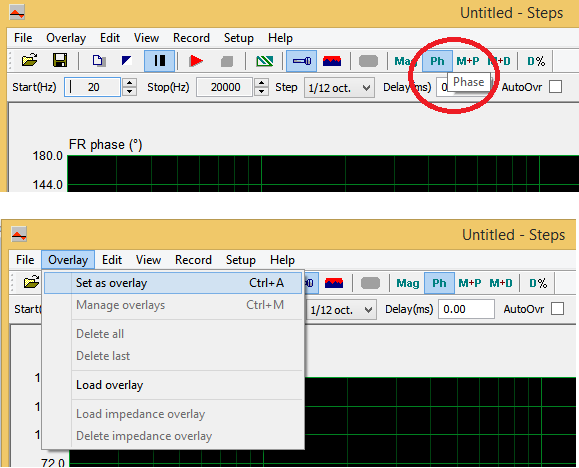This screenshot has height=468, width=579.
Task: Select the Mag view button in bottom window
Action: pyautogui.click(x=408, y=283)
